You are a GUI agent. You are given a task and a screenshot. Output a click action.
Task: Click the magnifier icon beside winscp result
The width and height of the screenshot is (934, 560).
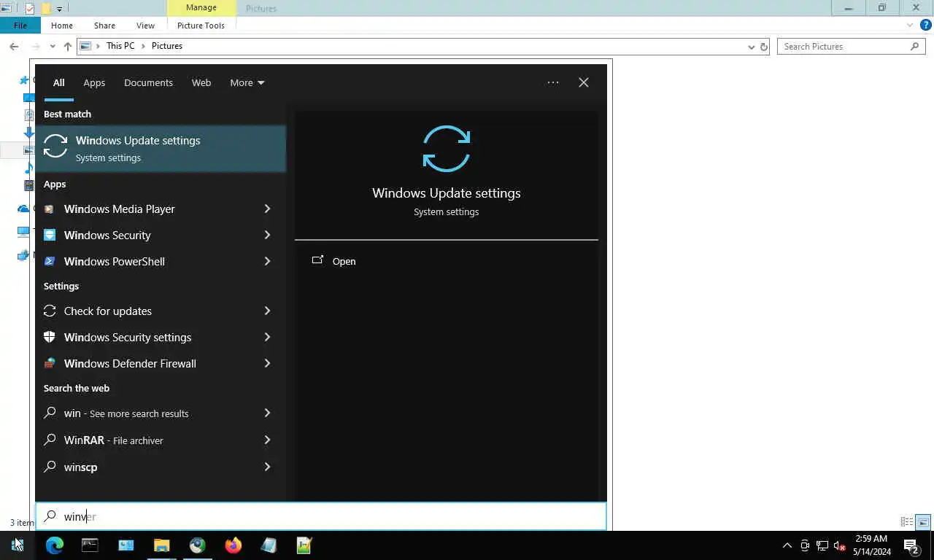point(50,467)
